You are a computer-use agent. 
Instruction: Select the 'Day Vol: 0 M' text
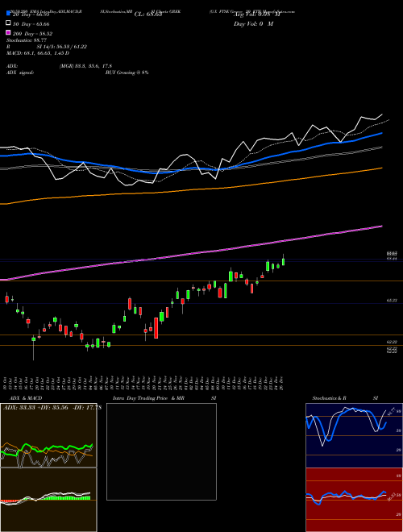[x=253, y=23]
